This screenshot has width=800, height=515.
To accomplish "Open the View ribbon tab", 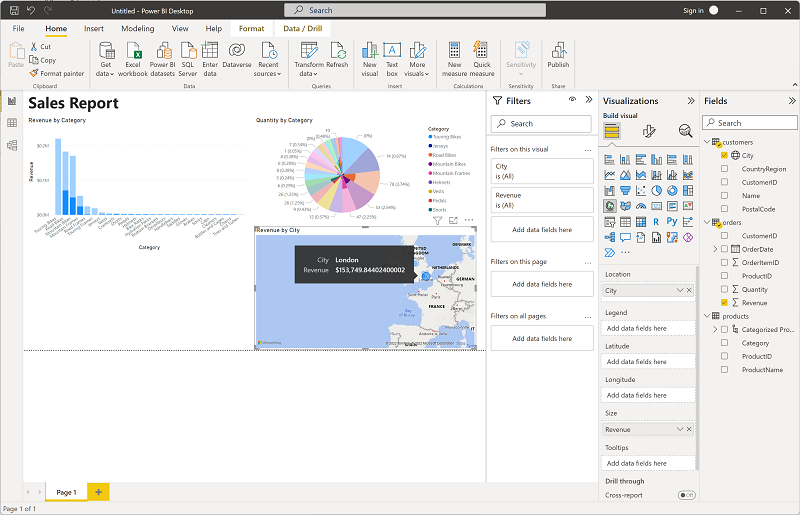I will click(180, 29).
